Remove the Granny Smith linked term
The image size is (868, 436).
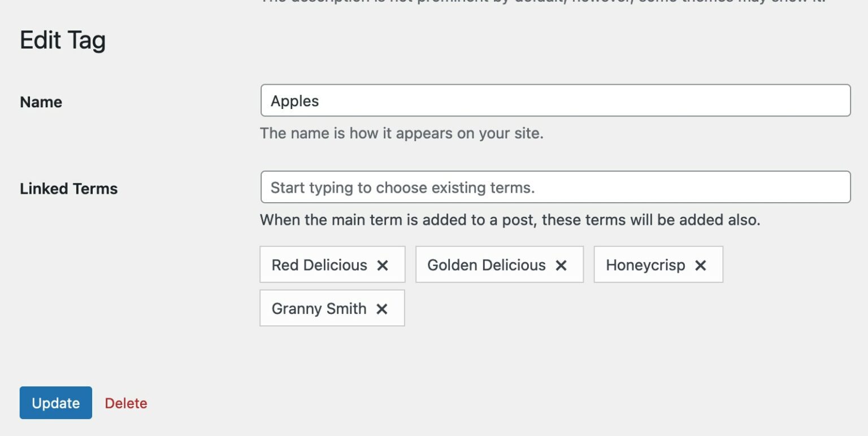point(382,309)
